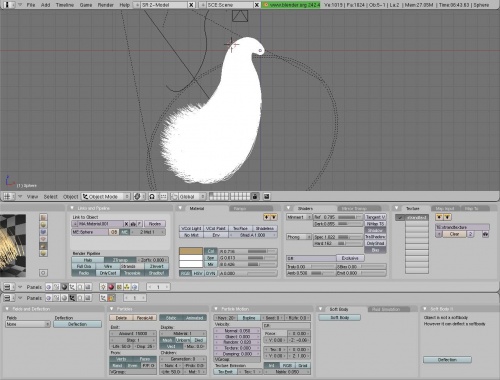Click the Soft Body button
The image size is (500, 380).
(339, 317)
